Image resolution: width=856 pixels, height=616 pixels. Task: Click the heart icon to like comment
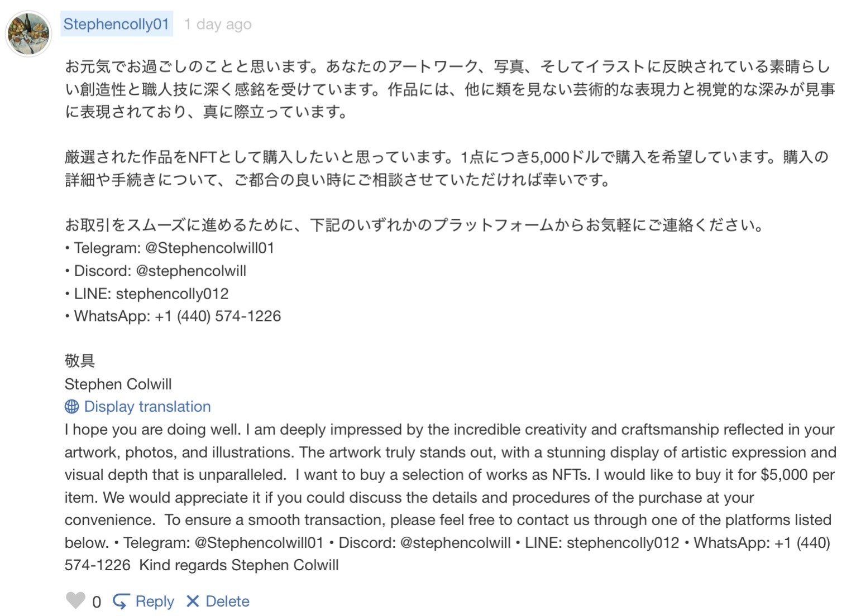point(75,601)
